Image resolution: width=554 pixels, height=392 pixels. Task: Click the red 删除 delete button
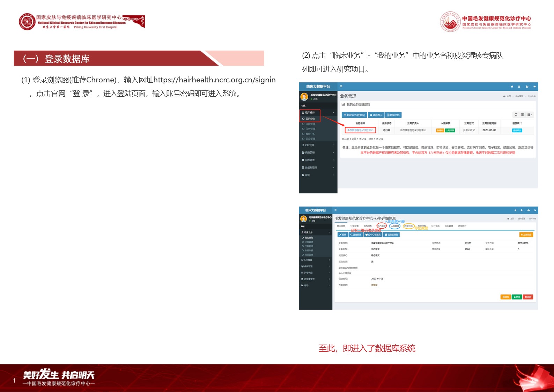point(528,297)
